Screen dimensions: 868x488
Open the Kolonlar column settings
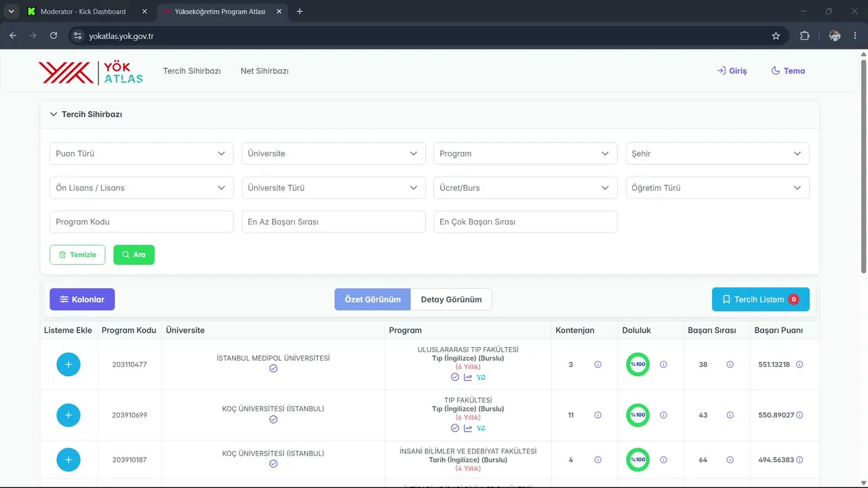click(82, 300)
